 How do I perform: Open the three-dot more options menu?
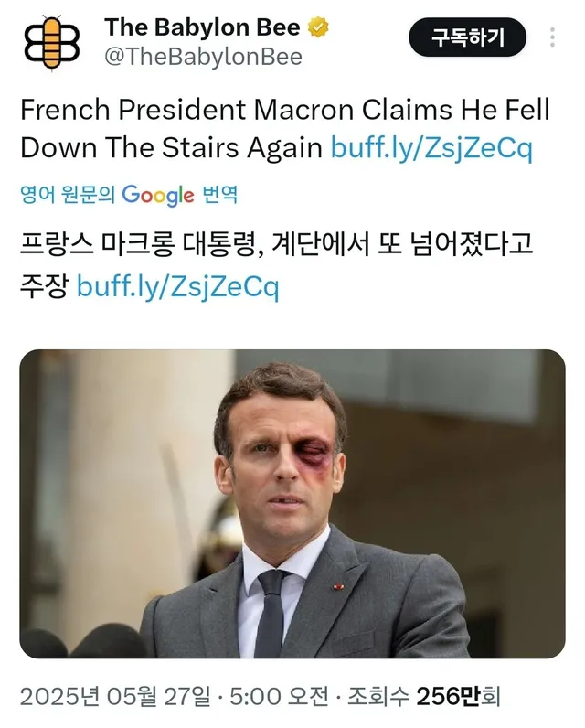click(551, 38)
